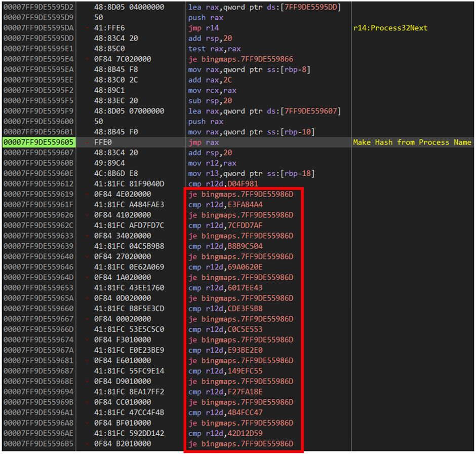Click the jump arrow next to 0F84 27020000
Screen dimensions: 476x454
click(88, 256)
